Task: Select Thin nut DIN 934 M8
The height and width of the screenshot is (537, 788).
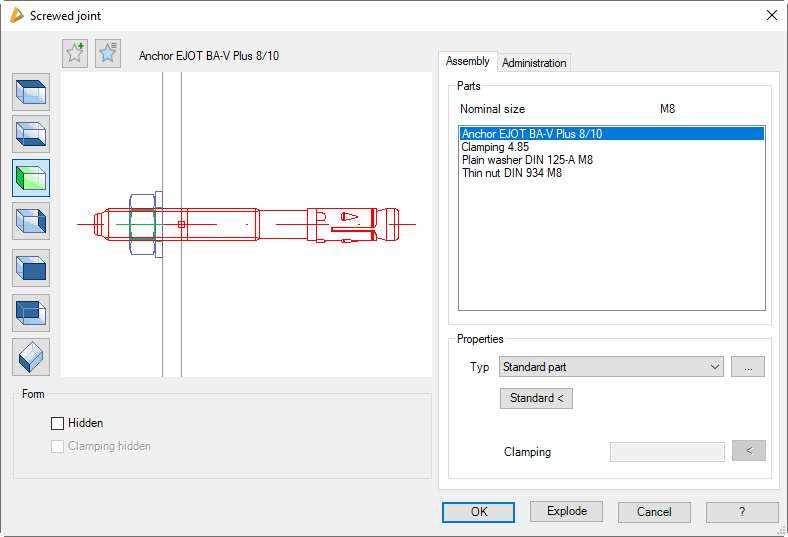Action: click(x=512, y=173)
